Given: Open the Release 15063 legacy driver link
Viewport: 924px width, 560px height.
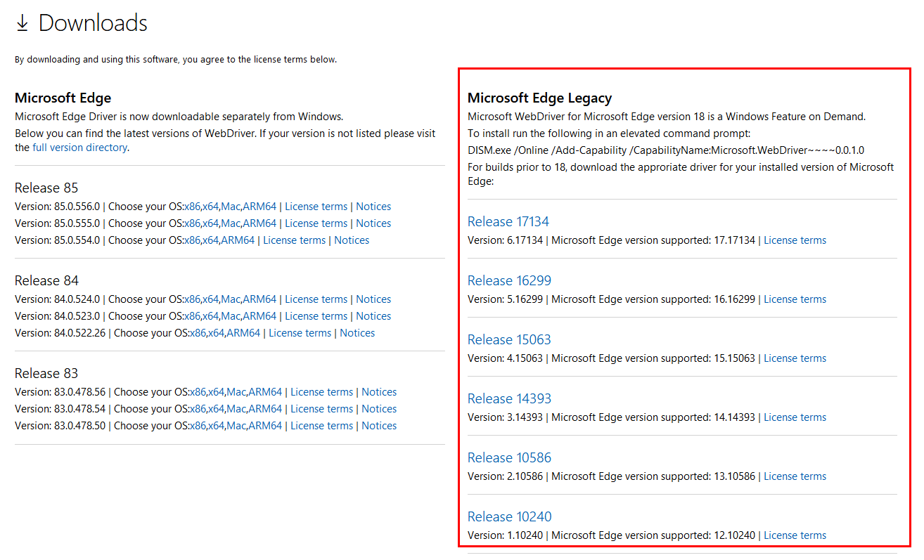Looking at the screenshot, I should 509,339.
